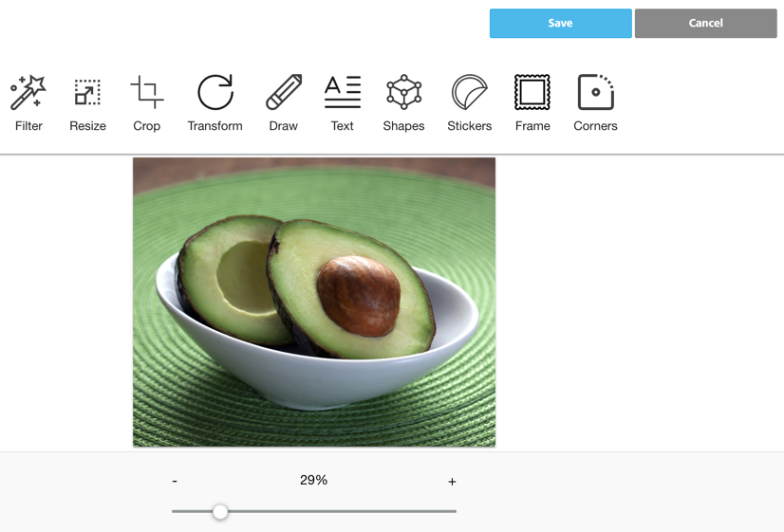This screenshot has width=784, height=532.
Task: Click the Transform label text
Action: click(x=215, y=126)
